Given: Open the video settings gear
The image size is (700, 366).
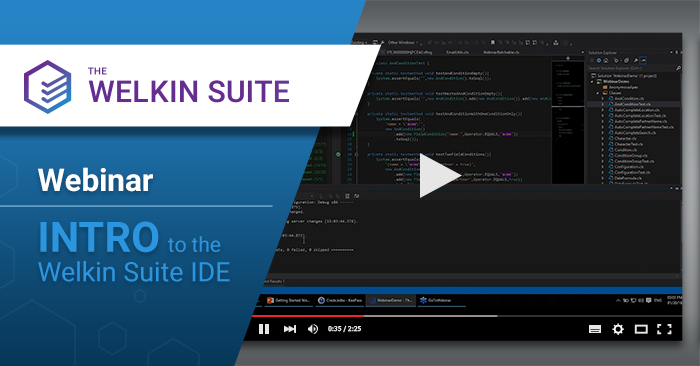Looking at the screenshot, I should pos(618,329).
